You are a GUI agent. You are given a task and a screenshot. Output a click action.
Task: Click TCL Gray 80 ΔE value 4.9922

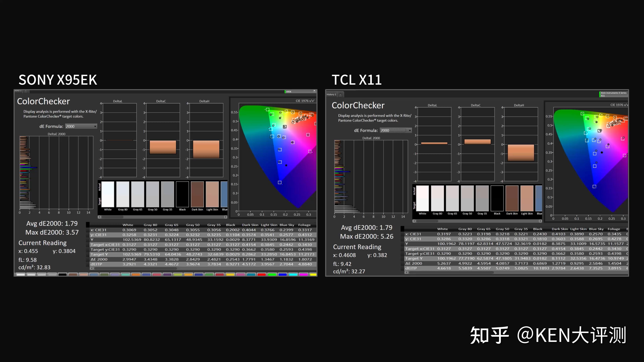click(465, 263)
